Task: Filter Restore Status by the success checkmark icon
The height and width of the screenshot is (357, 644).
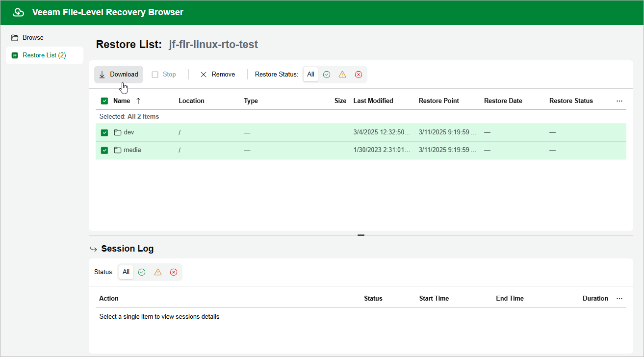Action: (x=326, y=74)
